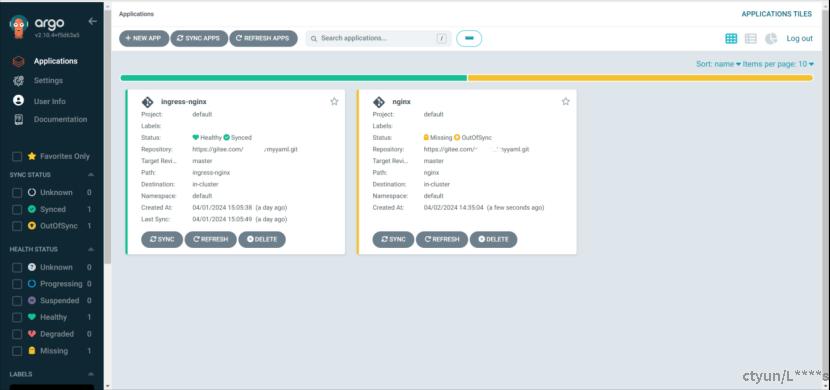Click the Synced check icon on ingress-nginx
Image resolution: width=830 pixels, height=390 pixels.
pos(227,138)
